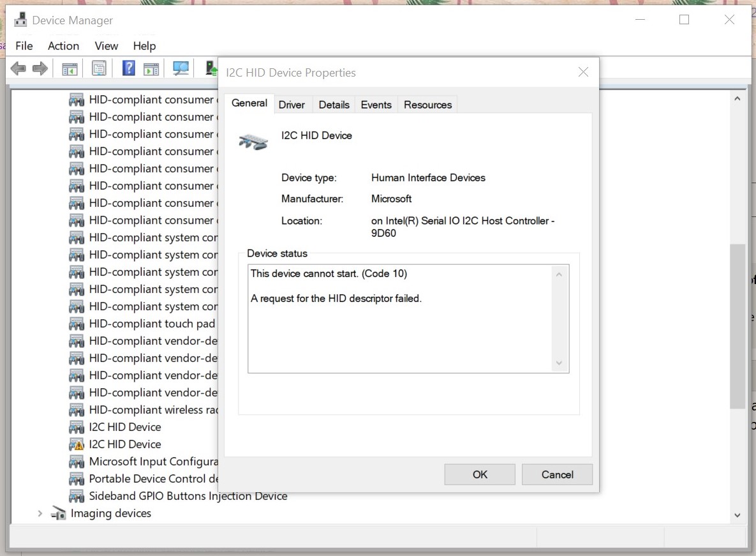This screenshot has height=556, width=756.
Task: Open the Action menu
Action: [63, 45]
